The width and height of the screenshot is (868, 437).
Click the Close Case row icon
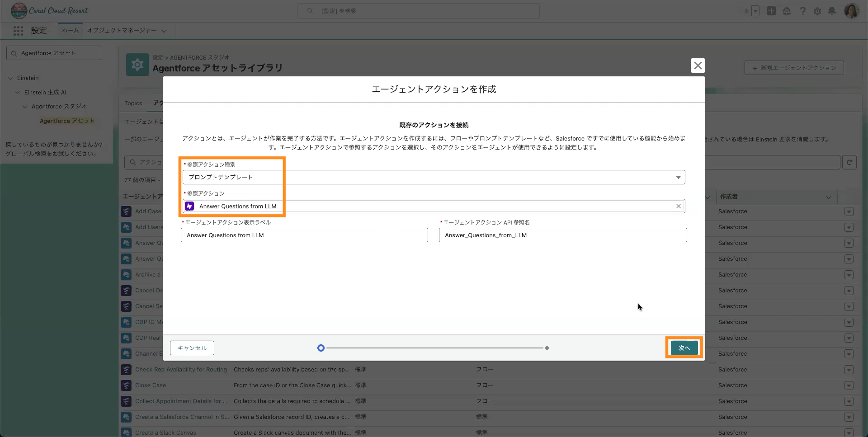tap(126, 385)
